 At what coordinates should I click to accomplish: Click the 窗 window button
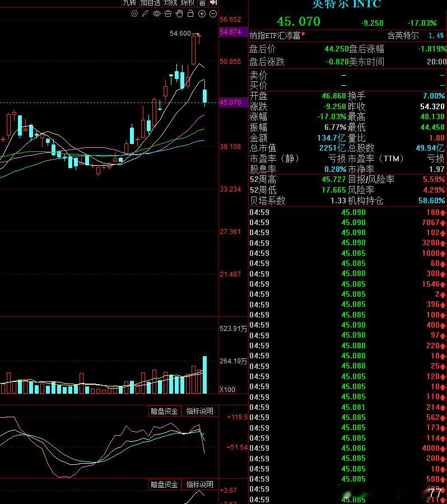click(x=202, y=3)
